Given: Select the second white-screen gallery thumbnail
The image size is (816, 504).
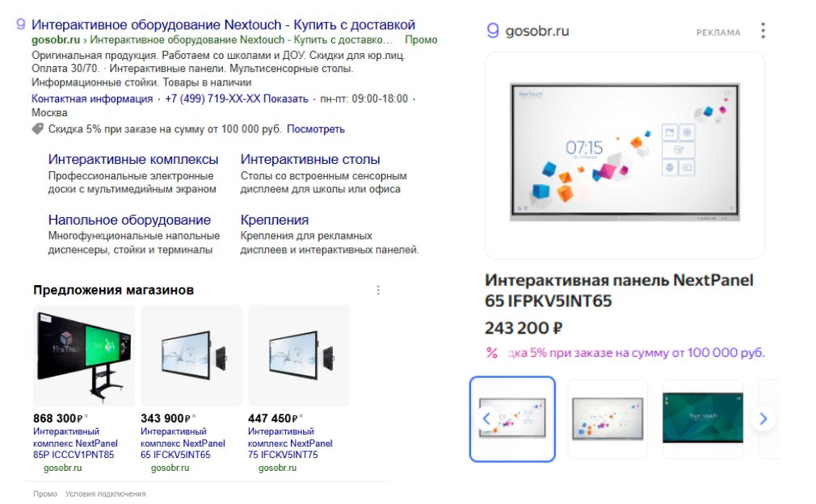Looking at the screenshot, I should 608,419.
